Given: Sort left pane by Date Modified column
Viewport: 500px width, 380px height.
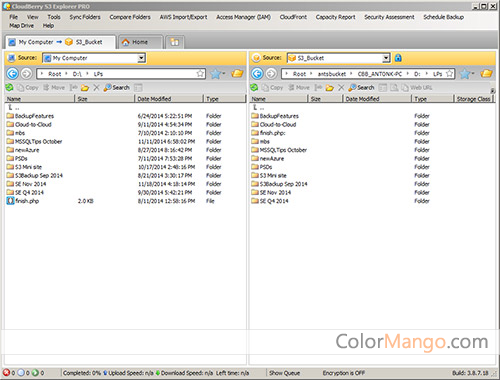Looking at the screenshot, I should 169,99.
